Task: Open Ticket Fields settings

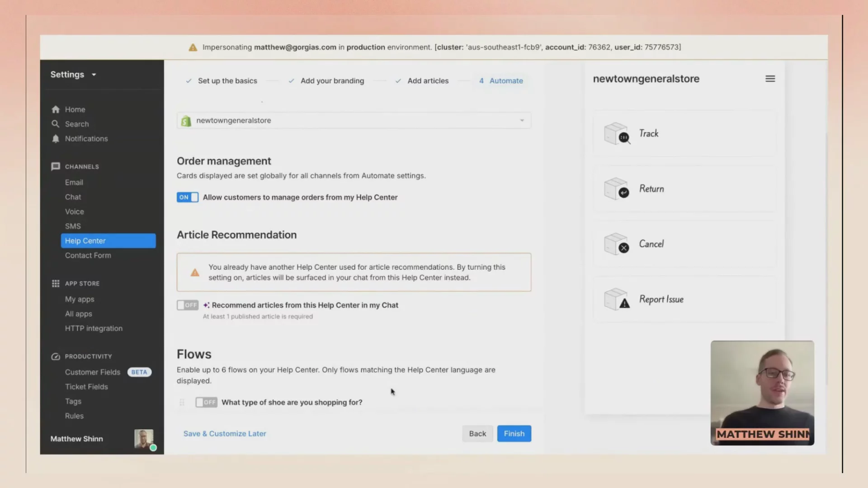Action: [x=86, y=387]
